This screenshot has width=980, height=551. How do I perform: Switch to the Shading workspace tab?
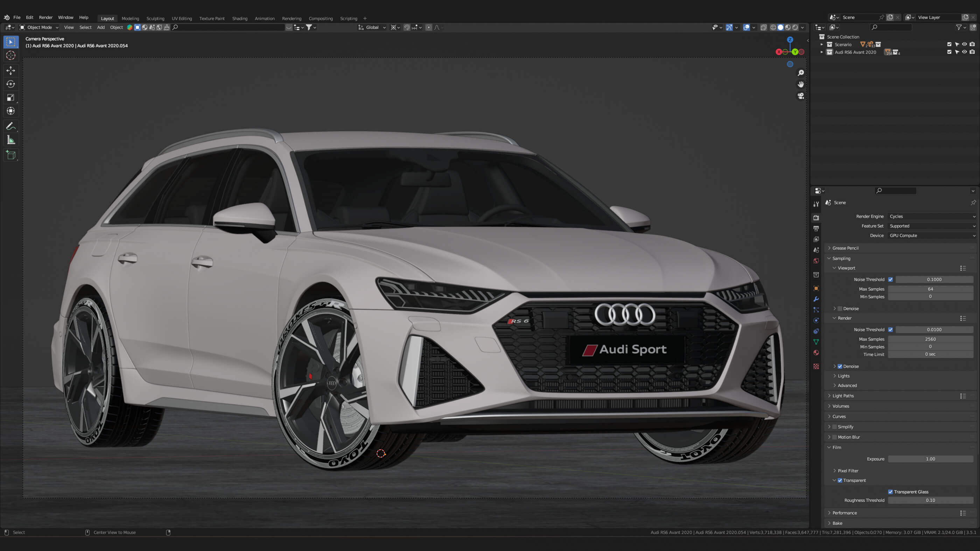pos(240,18)
